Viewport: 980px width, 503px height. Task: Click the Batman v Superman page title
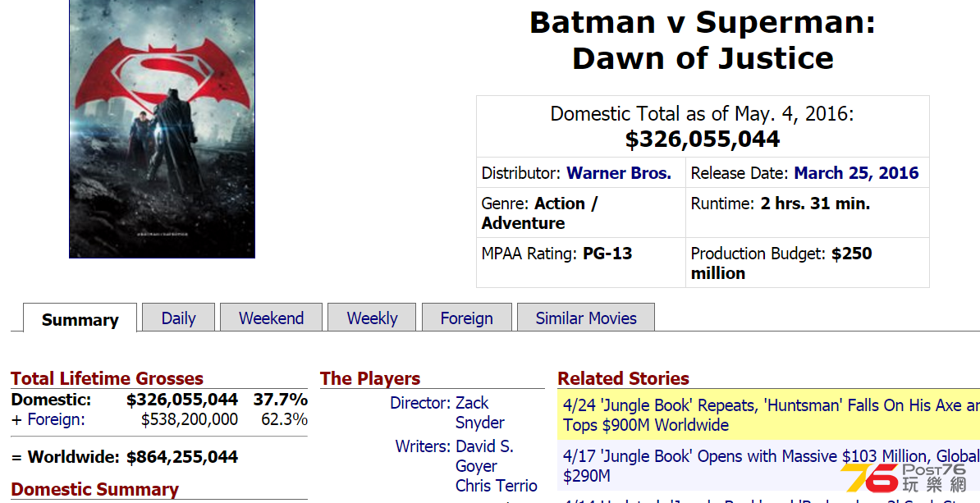click(x=703, y=40)
